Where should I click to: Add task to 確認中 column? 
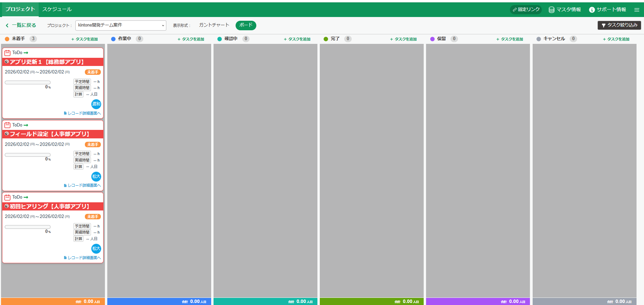297,39
